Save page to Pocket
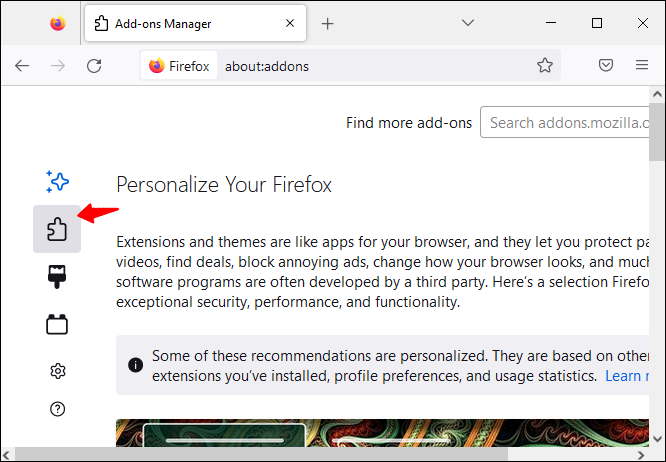This screenshot has height=462, width=666. [606, 65]
